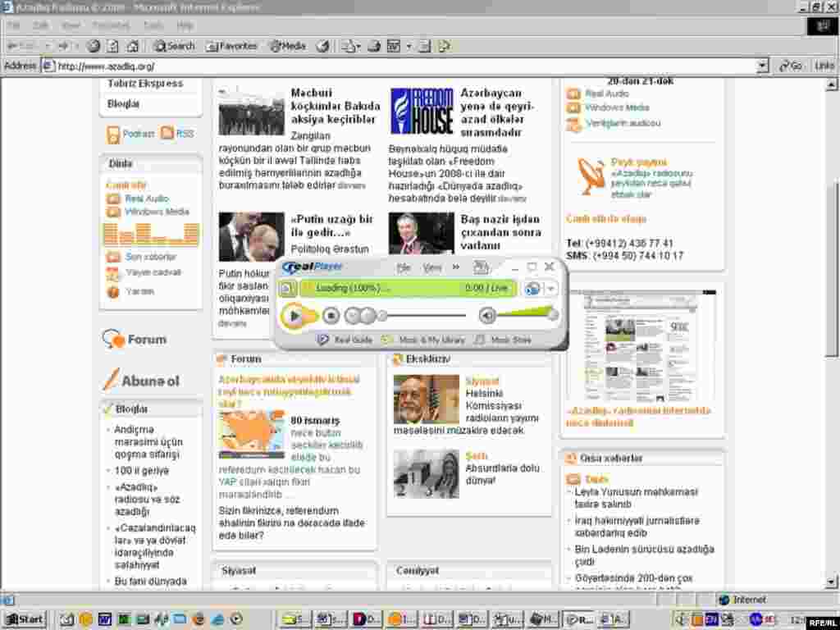
Task: Click the Podcast icon in the sidebar
Action: (x=113, y=134)
